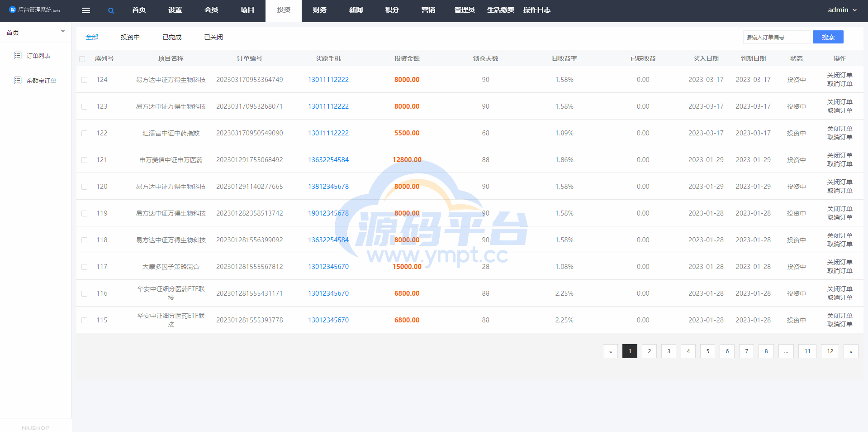Click the blue 搜索 button

[828, 37]
